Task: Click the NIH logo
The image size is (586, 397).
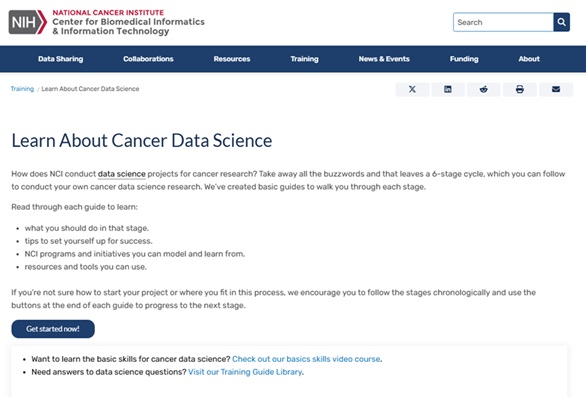Action: (28, 22)
